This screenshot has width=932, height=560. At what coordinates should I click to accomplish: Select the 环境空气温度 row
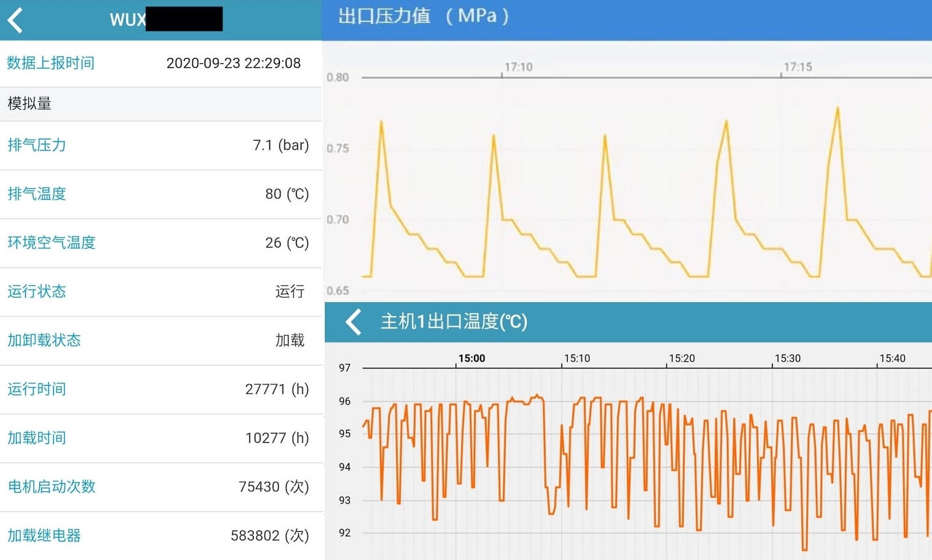(x=160, y=243)
